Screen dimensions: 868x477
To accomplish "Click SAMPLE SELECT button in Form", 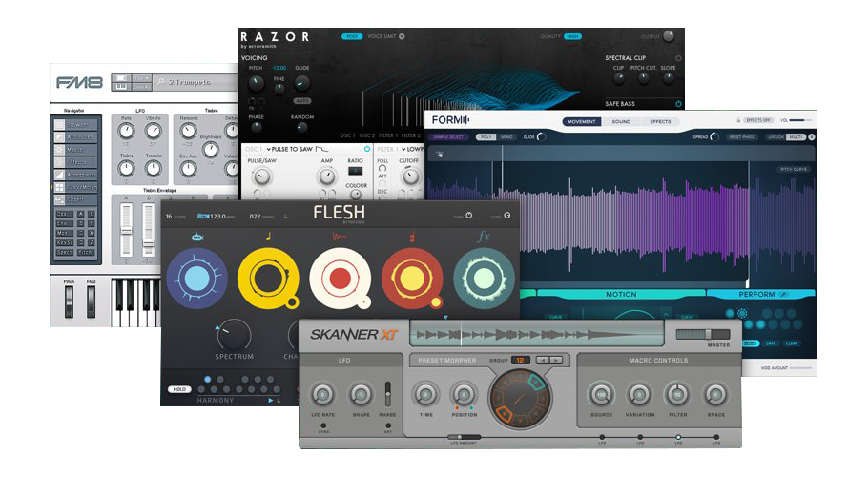I will tap(448, 136).
